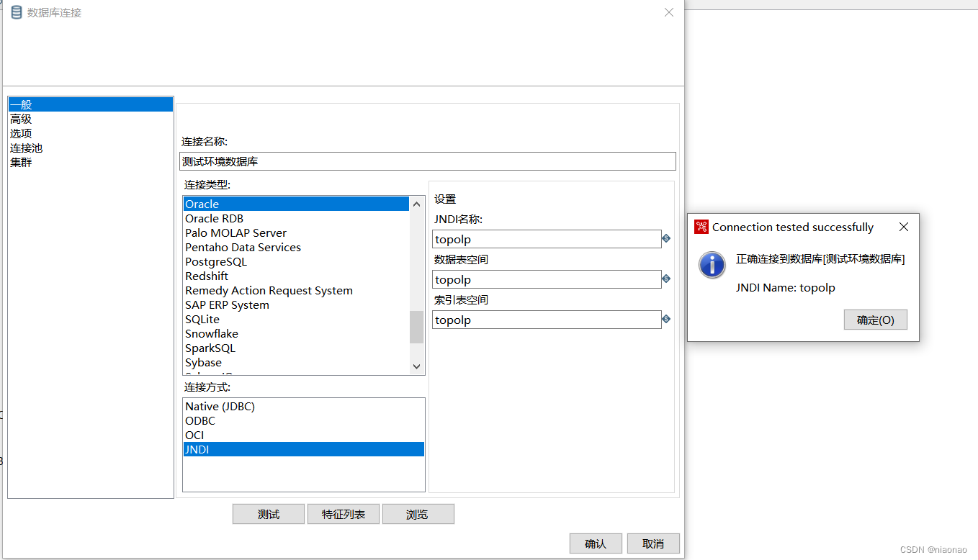
Task: Switch to the 集群 category
Action: (x=91, y=162)
